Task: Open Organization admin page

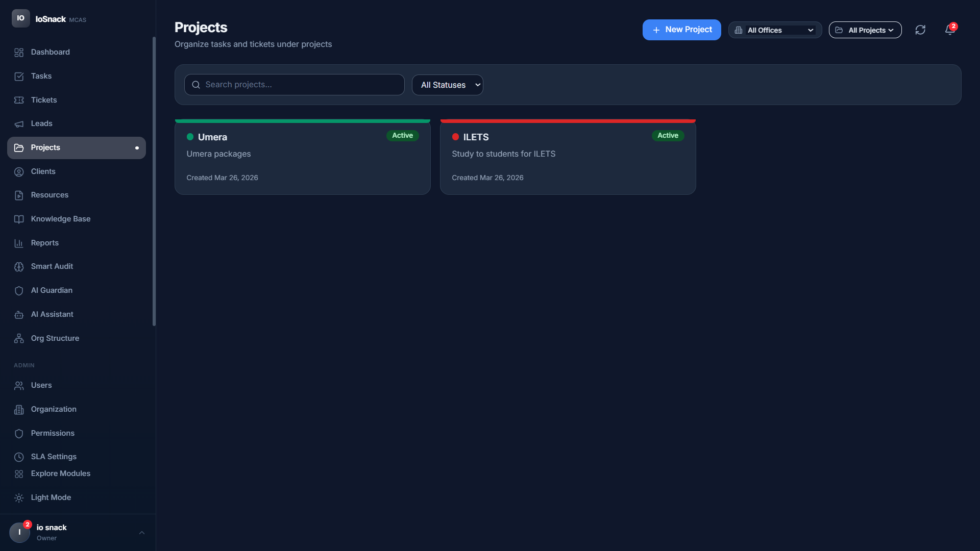Action: pyautogui.click(x=77, y=409)
